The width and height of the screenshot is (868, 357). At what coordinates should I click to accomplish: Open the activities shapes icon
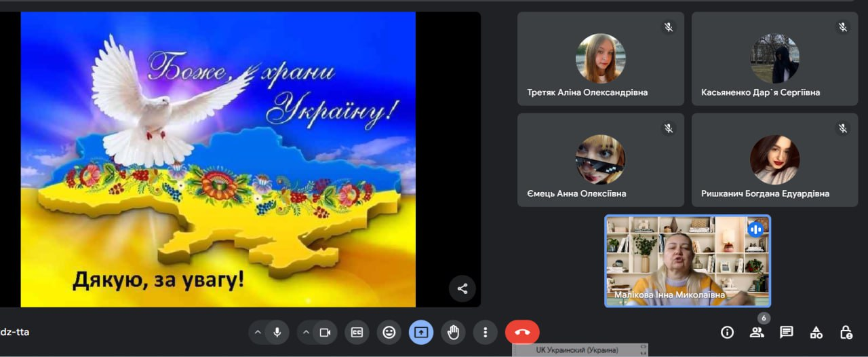coord(816,333)
